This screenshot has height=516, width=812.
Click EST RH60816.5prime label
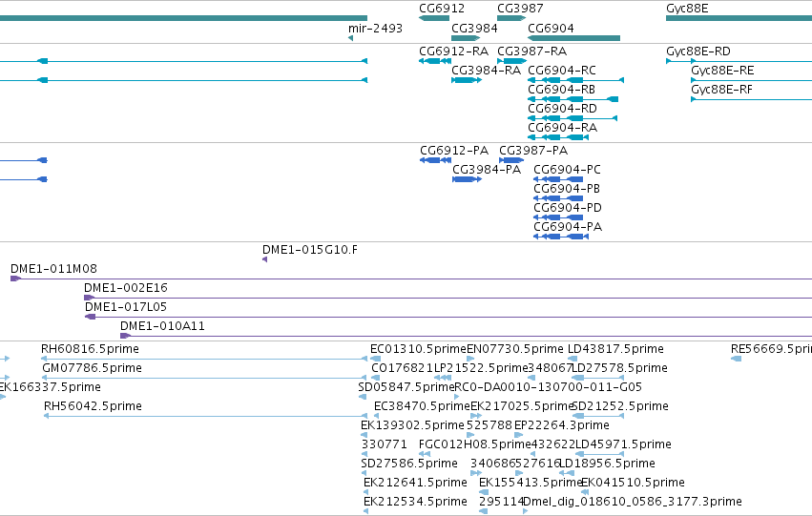[90, 349]
